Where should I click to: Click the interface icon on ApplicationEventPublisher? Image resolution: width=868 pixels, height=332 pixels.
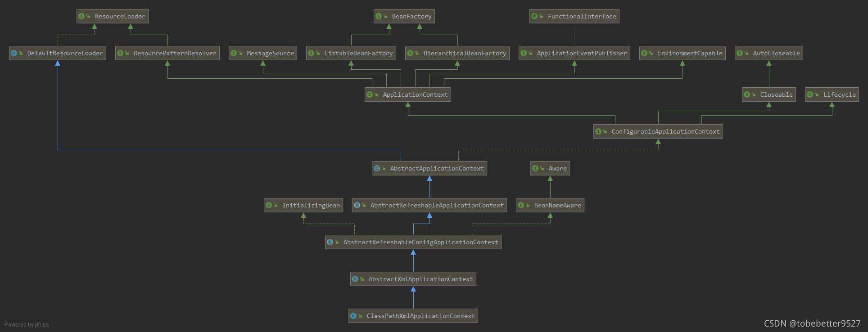pos(524,53)
